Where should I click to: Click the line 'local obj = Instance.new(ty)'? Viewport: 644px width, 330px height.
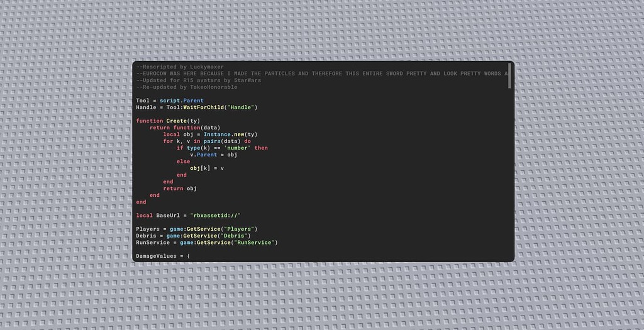click(210, 135)
